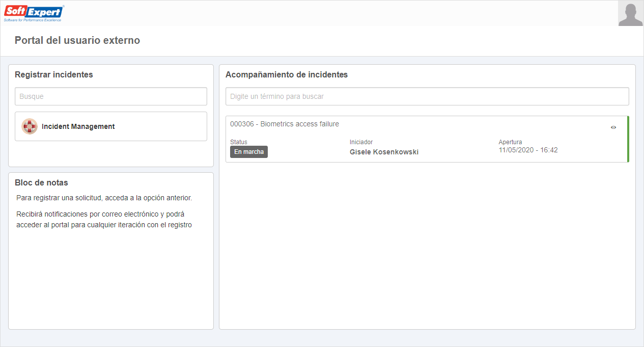Image resolution: width=644 pixels, height=347 pixels.
Task: Click the Bloc de notas heading
Action: [41, 182]
